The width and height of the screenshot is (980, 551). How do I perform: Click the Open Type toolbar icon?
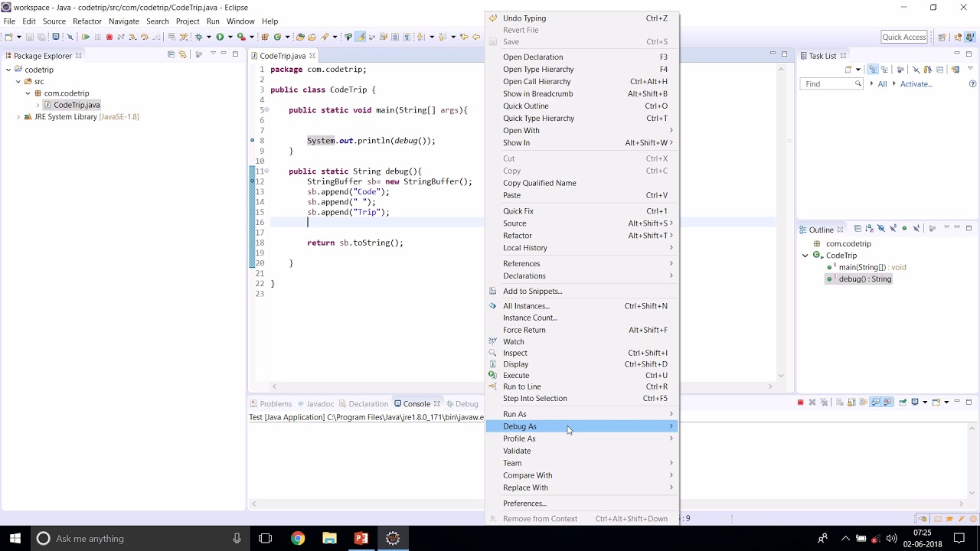click(x=300, y=37)
